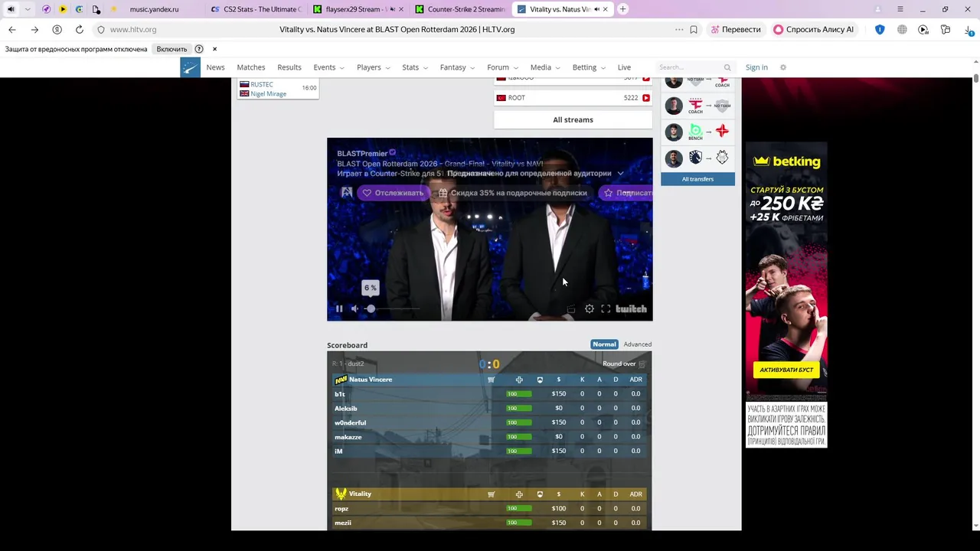Switch to the CS2 Stats tab
The image size is (980, 551).
click(256, 9)
